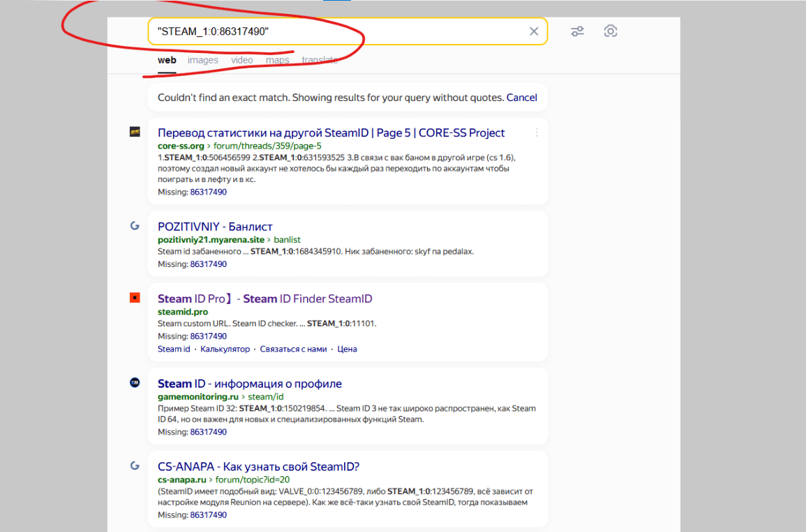The height and width of the screenshot is (532, 806).
Task: Click Missing 86317490 under gamemonitoring result
Action: coord(208,432)
